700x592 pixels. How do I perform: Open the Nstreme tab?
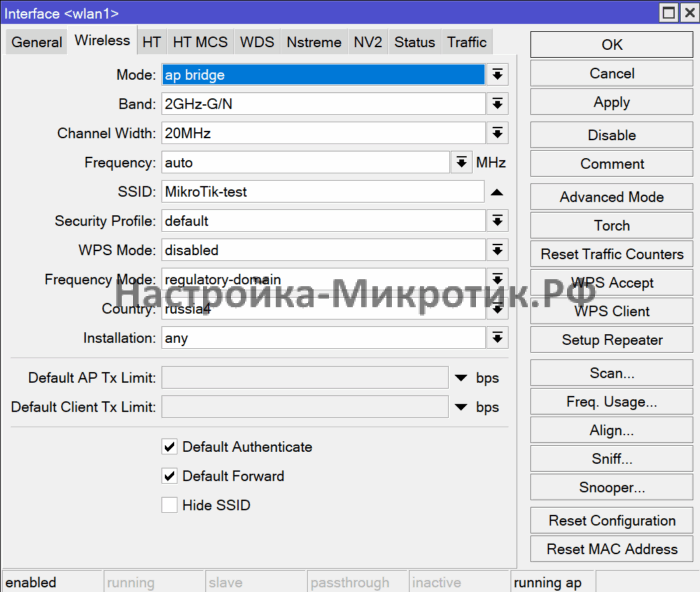pos(313,42)
